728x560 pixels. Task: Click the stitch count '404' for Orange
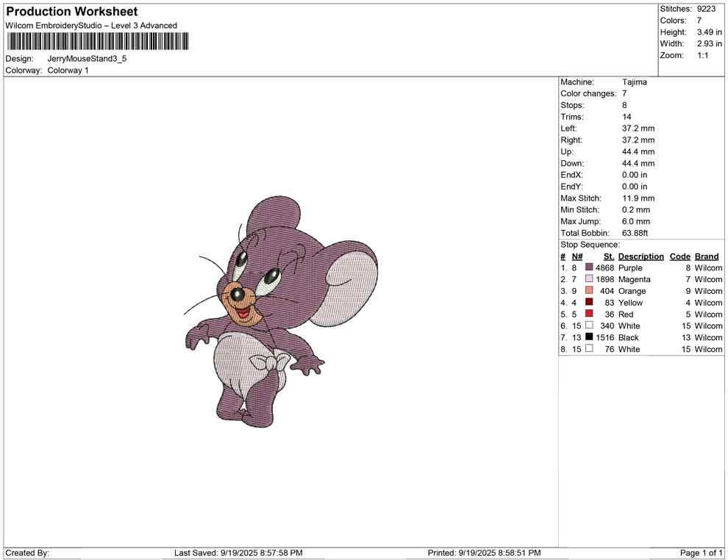click(x=607, y=290)
